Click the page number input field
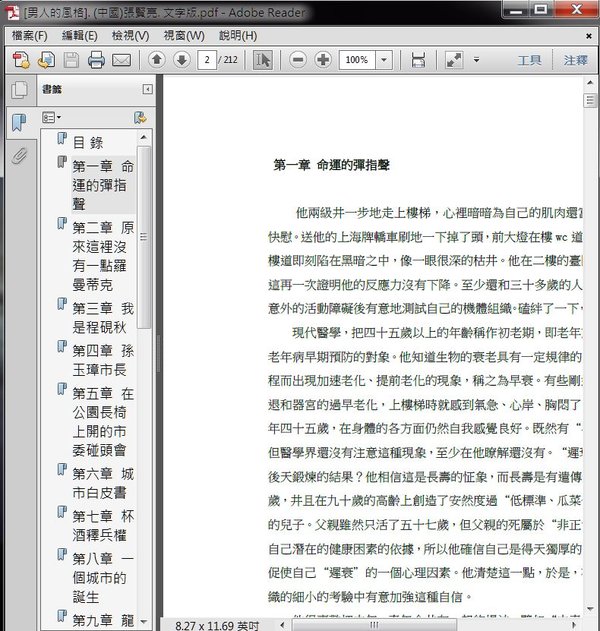This screenshot has width=600, height=631. tap(207, 60)
